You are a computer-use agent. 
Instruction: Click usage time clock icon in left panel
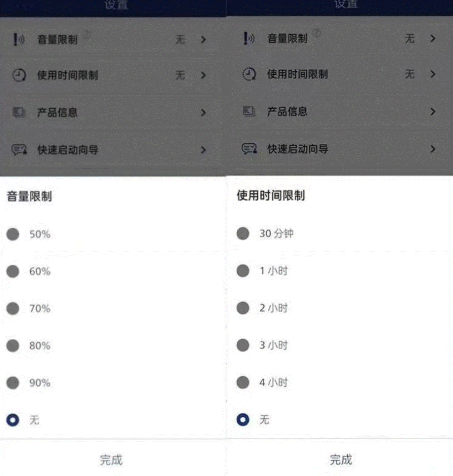(19, 75)
